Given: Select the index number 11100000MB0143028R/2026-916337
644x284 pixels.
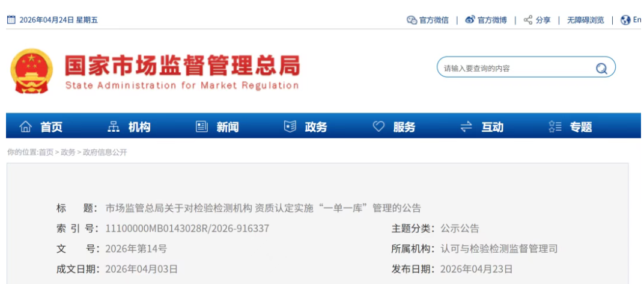Looking at the screenshot, I should tap(187, 229).
